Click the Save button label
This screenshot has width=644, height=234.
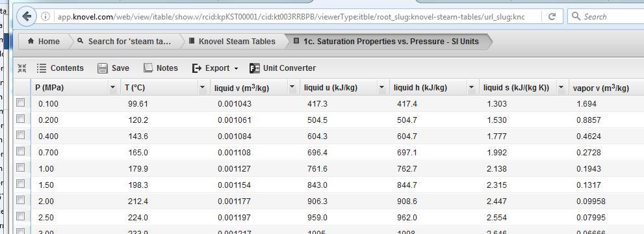[x=120, y=68]
